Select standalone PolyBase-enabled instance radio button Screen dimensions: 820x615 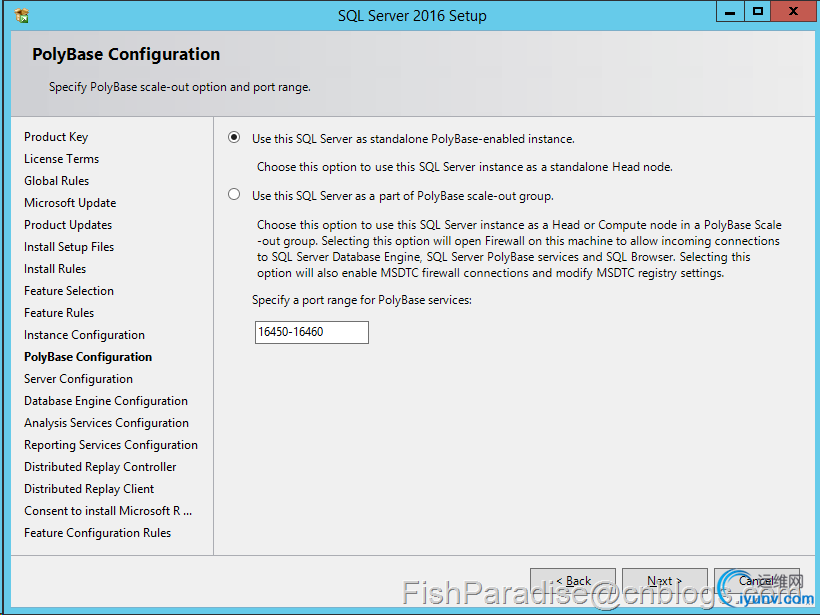click(x=234, y=138)
